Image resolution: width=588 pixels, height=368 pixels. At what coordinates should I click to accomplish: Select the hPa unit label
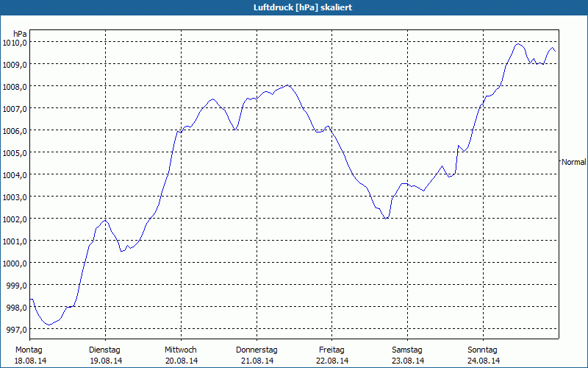(x=21, y=33)
